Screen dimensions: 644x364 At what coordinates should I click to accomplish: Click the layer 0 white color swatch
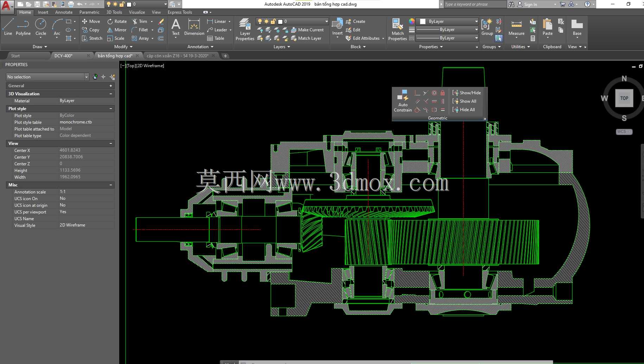coord(280,21)
